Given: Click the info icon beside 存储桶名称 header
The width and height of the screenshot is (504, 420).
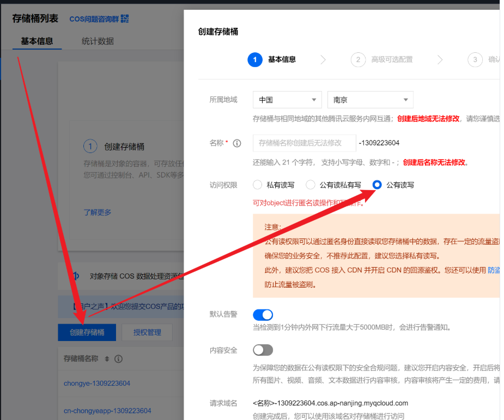Looking at the screenshot, I should [118, 359].
